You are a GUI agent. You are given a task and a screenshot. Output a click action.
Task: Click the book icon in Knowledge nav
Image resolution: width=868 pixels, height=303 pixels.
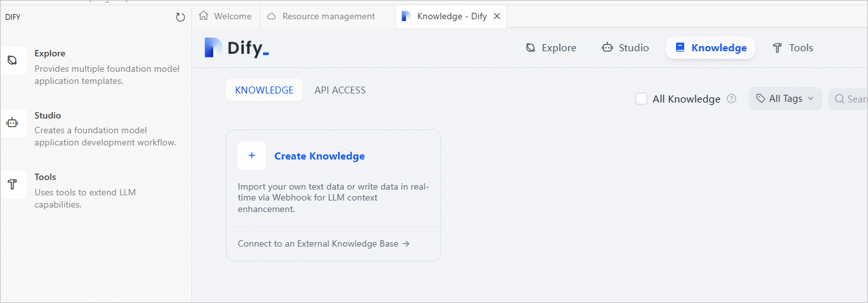pos(680,47)
